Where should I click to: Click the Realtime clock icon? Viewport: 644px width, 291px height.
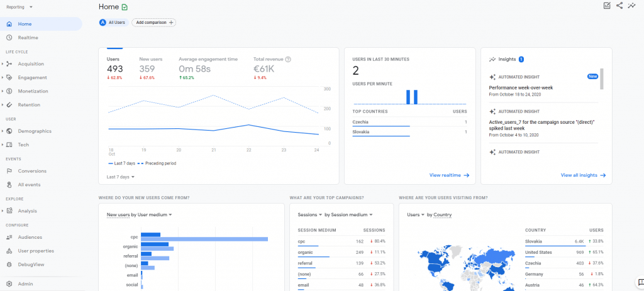9,38
